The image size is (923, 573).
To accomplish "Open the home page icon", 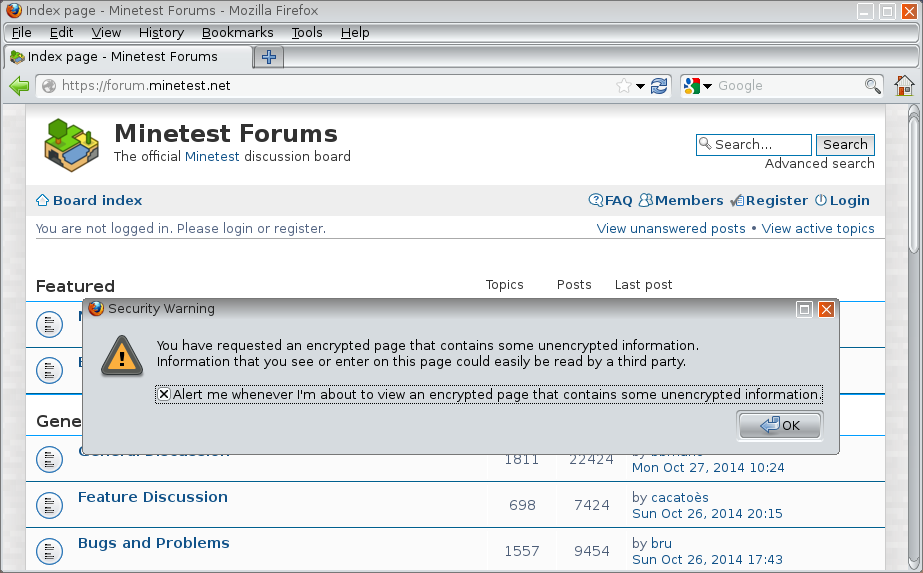I will click(x=904, y=86).
